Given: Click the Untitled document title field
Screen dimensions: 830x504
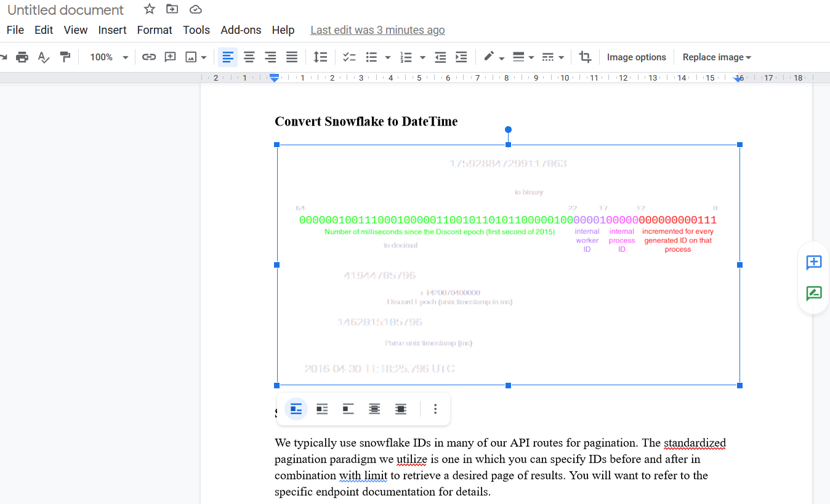Looking at the screenshot, I should coord(65,10).
